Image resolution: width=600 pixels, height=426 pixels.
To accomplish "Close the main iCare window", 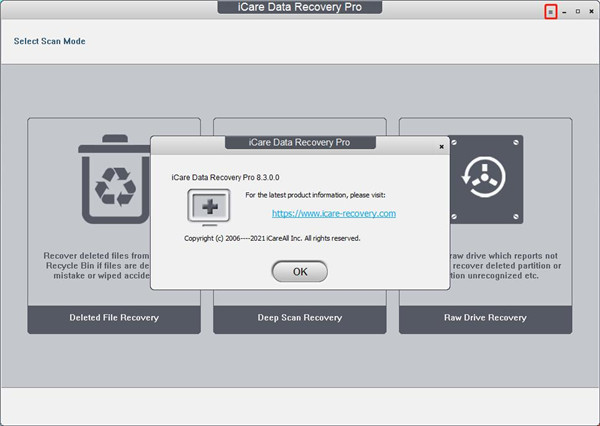I will tap(591, 12).
